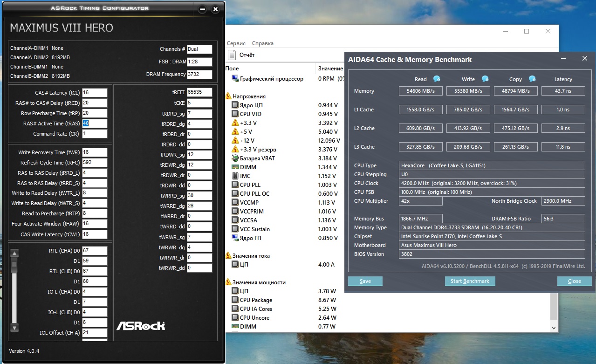Click the Copy info icon in AIDA64 benchmark
Viewport: 596px width, 364px height.
532,79
